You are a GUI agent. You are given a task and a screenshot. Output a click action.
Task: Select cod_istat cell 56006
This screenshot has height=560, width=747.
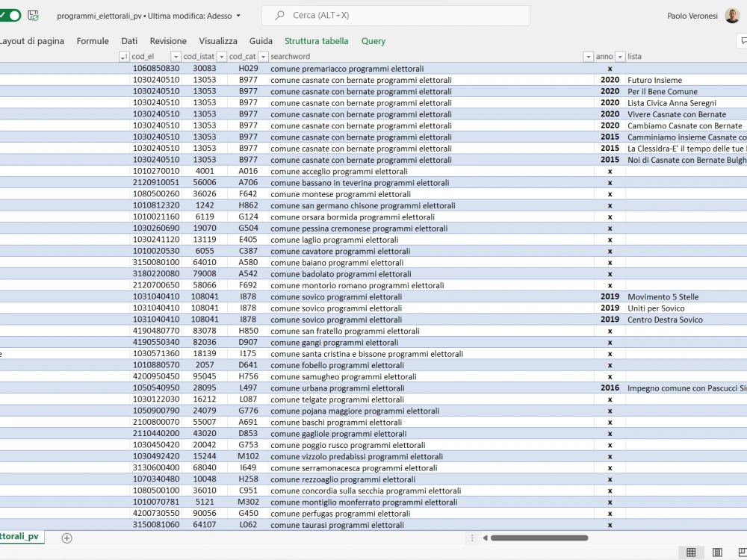tap(205, 183)
